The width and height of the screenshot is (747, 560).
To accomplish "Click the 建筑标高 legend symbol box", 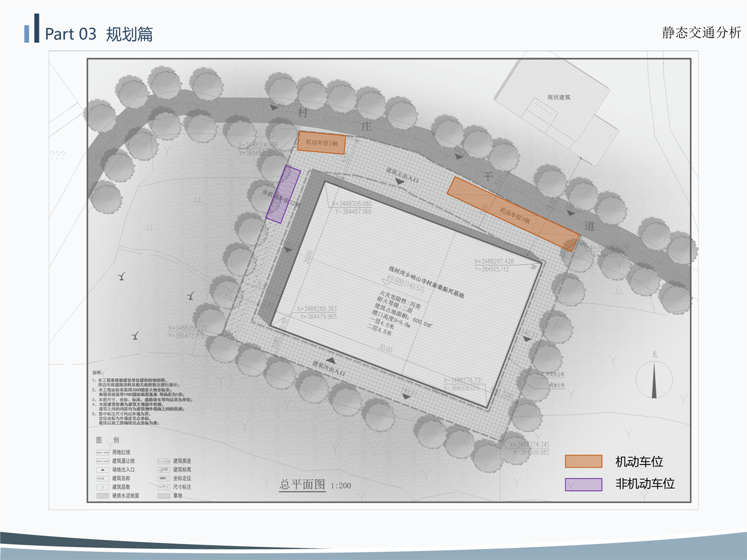I will 163,470.
